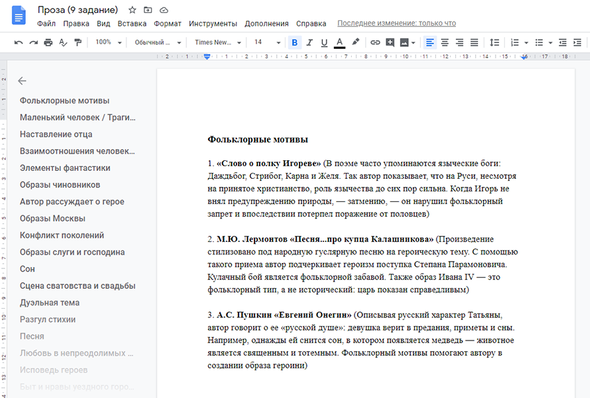Open insert image dropdown arrow

(414, 43)
